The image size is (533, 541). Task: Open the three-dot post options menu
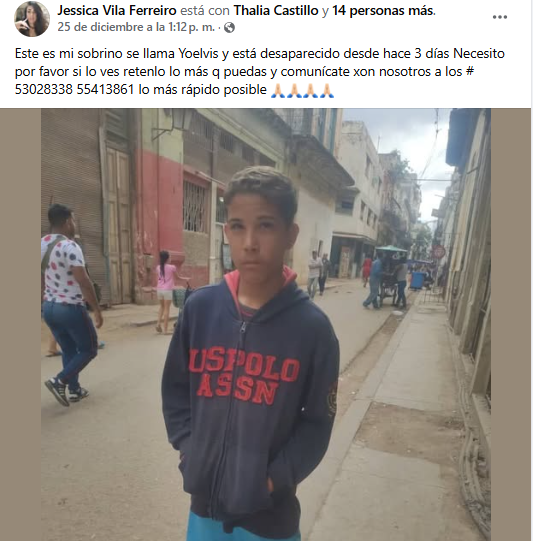pos(500,17)
